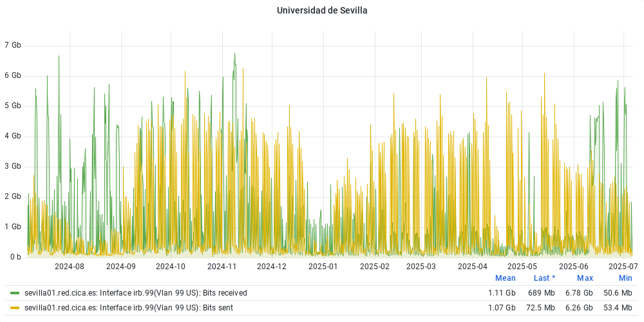Image resolution: width=644 pixels, height=322 pixels.
Task: Click the 2024-08 x-axis label
Action: [70, 266]
